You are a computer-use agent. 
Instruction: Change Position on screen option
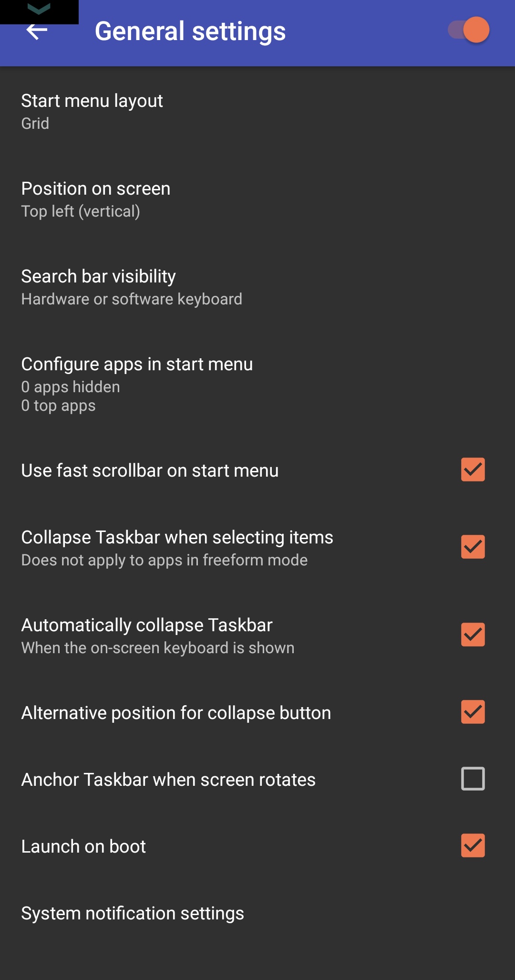[x=257, y=198]
